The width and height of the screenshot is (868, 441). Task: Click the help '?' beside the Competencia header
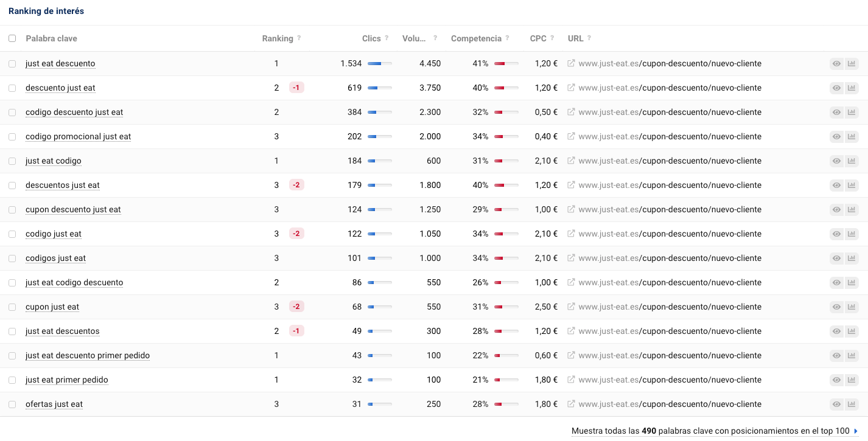tap(506, 38)
